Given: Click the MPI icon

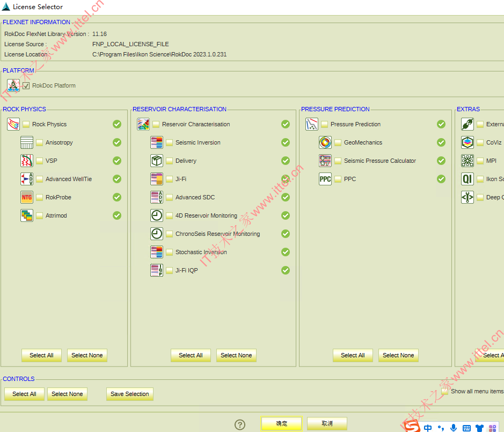Looking at the screenshot, I should [468, 161].
